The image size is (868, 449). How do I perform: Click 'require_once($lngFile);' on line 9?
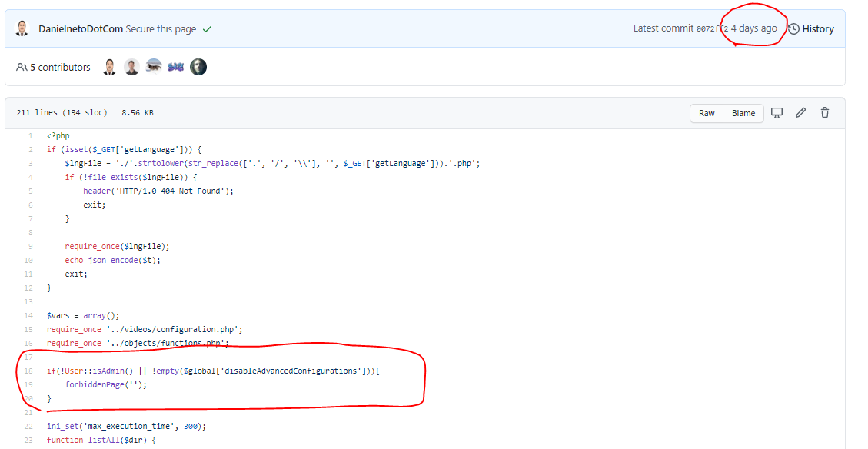point(118,246)
